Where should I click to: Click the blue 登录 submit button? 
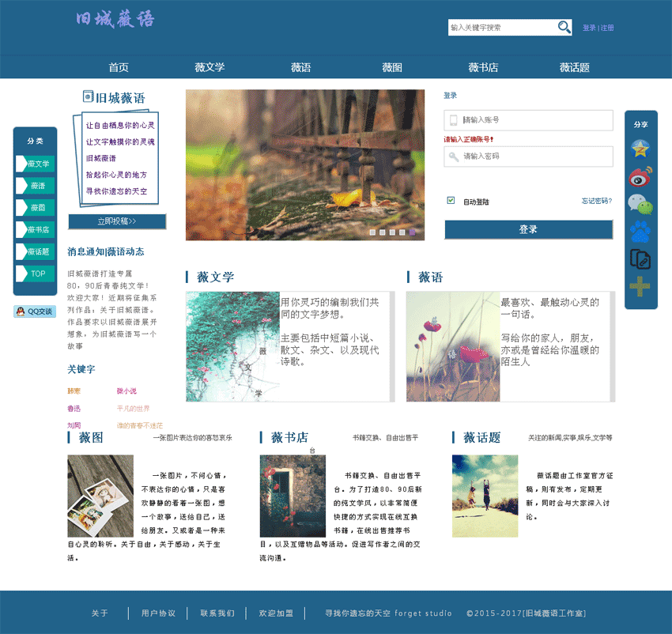[x=528, y=229]
